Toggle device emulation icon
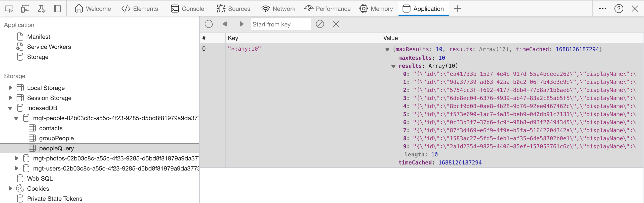644x203 pixels. point(25,9)
